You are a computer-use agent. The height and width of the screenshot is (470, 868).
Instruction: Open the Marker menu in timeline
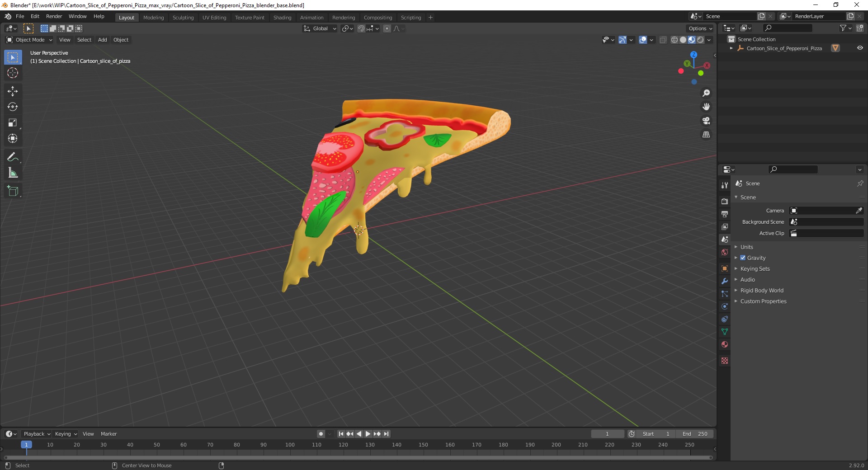coord(108,434)
